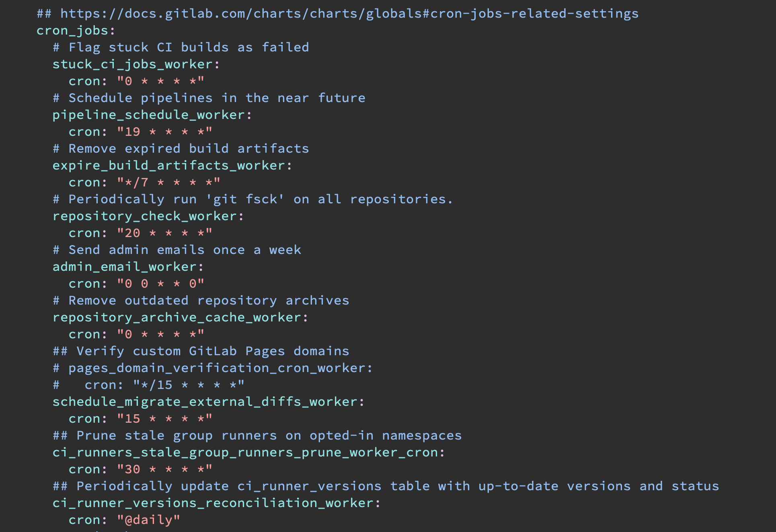Click the "@daily" cron value
This screenshot has height=532, width=776.
click(148, 520)
